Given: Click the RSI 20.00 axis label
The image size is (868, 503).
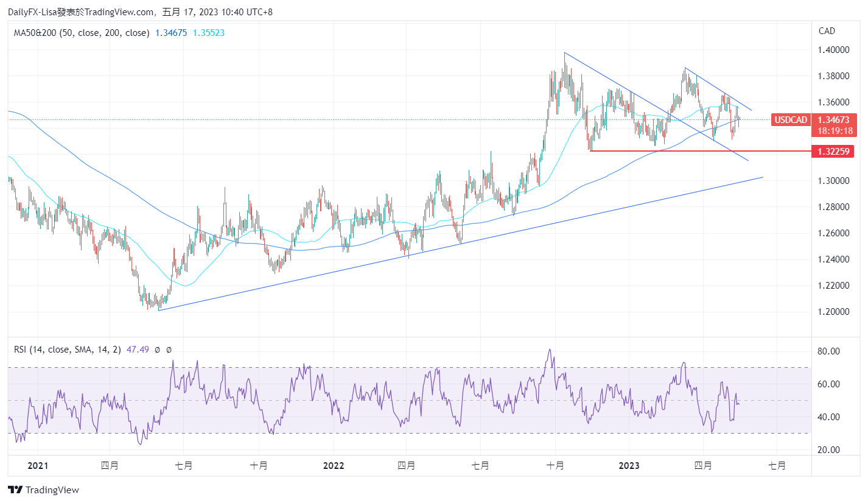Looking at the screenshot, I should (829, 450).
